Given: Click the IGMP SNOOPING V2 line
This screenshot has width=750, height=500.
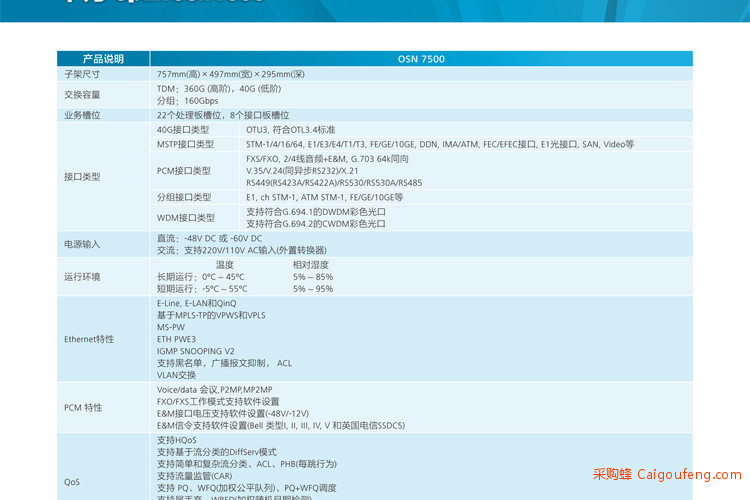Looking at the screenshot, I should point(196,351).
